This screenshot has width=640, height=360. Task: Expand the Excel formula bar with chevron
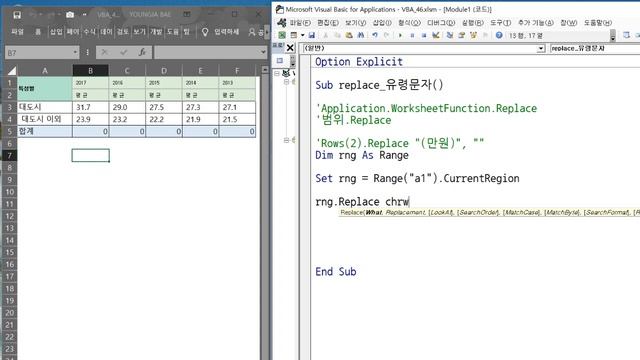[263, 52]
